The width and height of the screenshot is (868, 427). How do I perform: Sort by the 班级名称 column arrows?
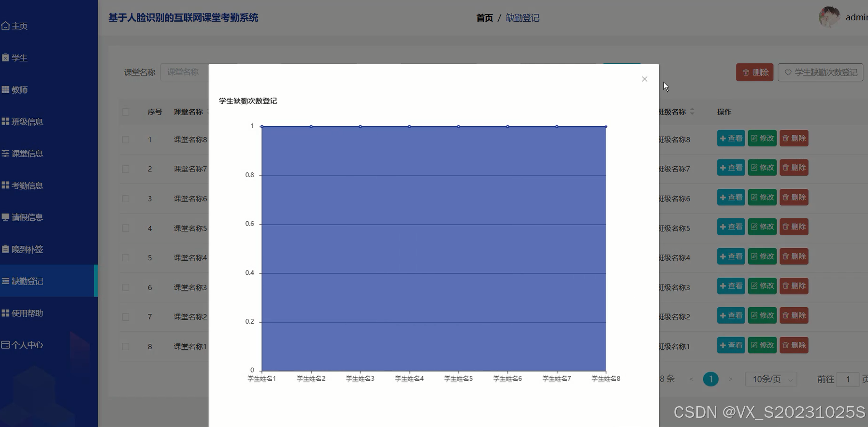[x=692, y=112]
